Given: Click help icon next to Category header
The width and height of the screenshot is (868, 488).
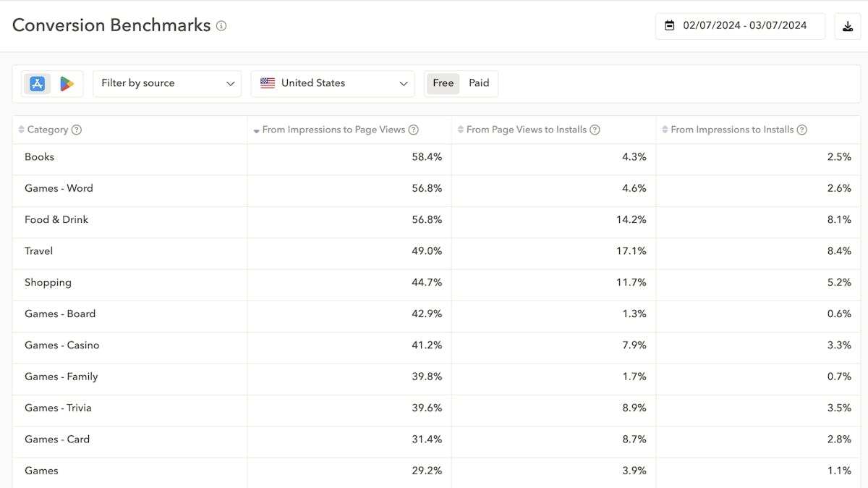Looking at the screenshot, I should click(77, 130).
